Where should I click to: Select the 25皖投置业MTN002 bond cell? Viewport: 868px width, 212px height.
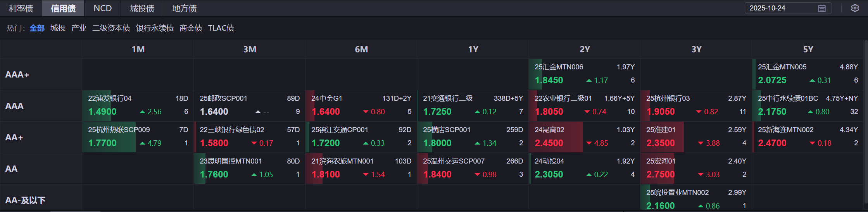(696, 199)
